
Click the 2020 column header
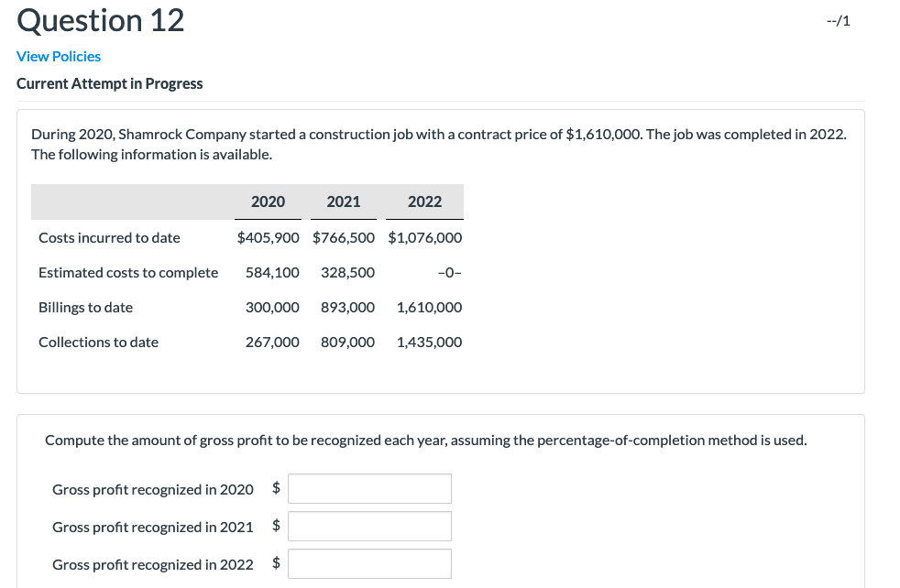[268, 201]
